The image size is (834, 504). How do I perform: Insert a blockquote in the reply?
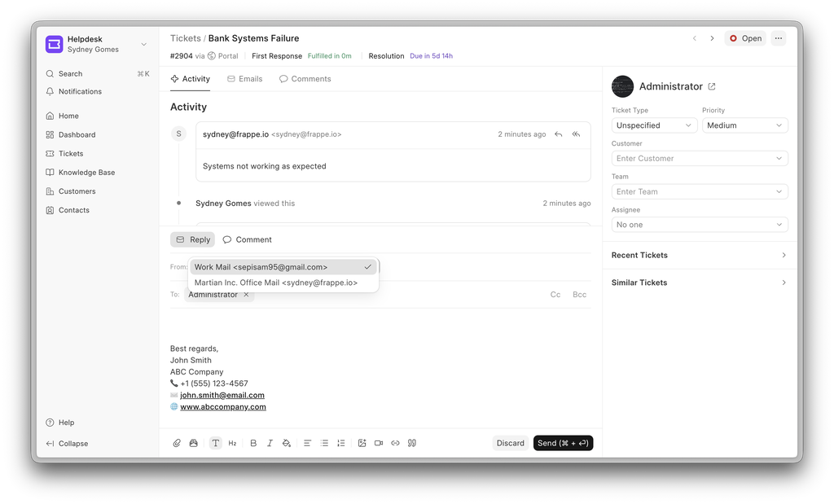coord(412,443)
